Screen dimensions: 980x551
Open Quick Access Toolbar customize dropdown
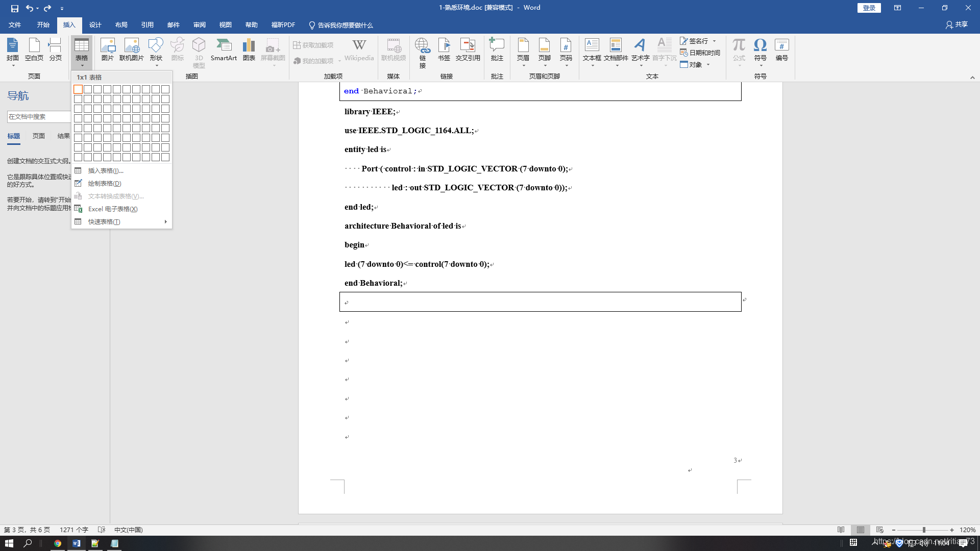(62, 8)
